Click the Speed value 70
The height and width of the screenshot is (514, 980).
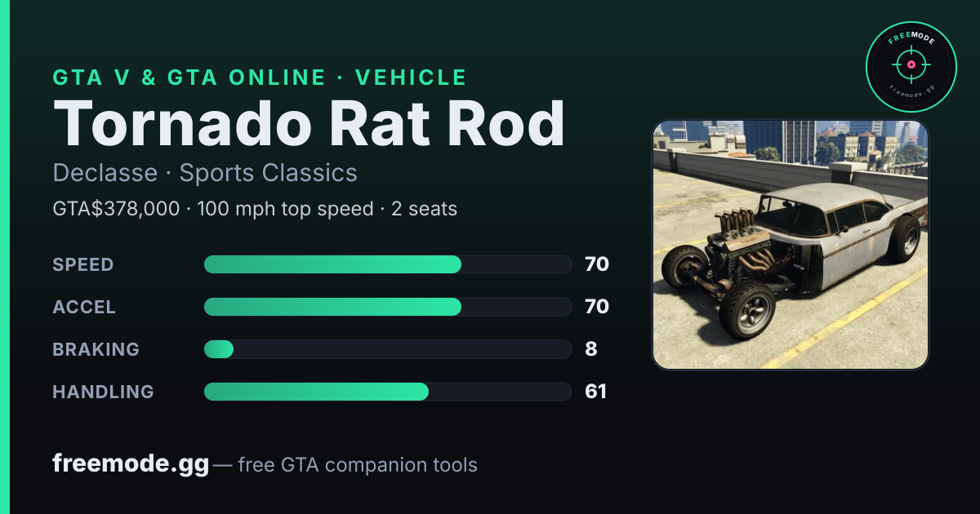[597, 264]
